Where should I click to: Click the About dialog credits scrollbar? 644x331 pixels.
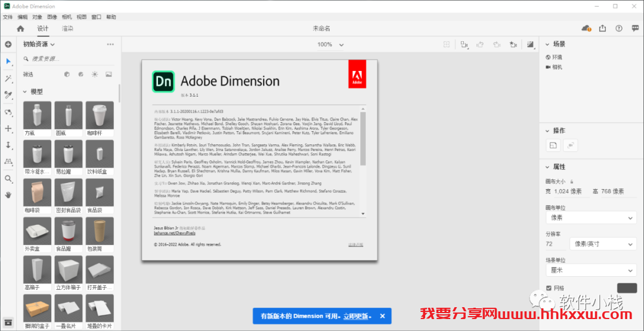[x=363, y=138]
